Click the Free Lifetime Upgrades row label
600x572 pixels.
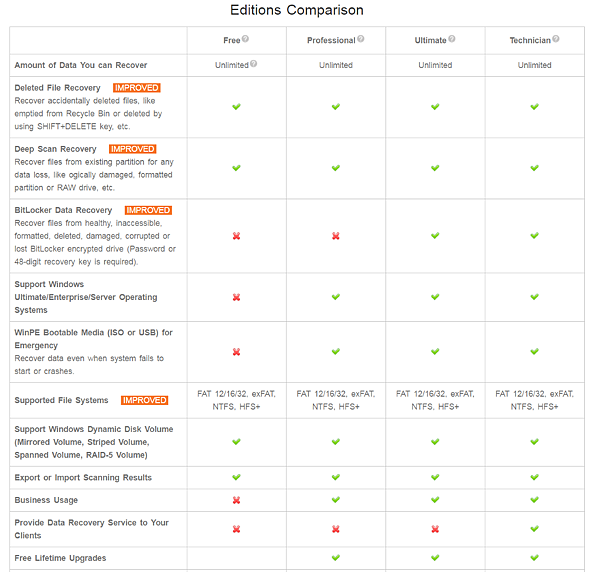pos(60,558)
